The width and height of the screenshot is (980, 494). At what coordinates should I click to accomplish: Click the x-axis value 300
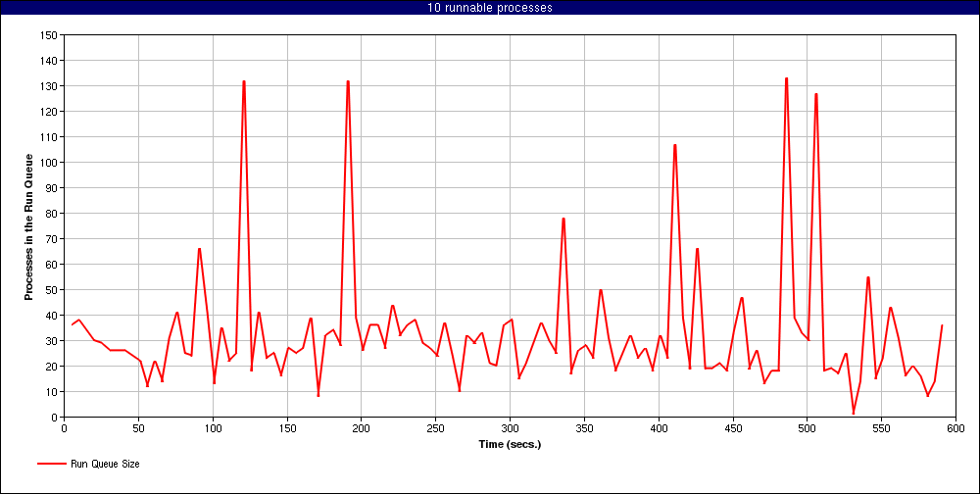510,429
